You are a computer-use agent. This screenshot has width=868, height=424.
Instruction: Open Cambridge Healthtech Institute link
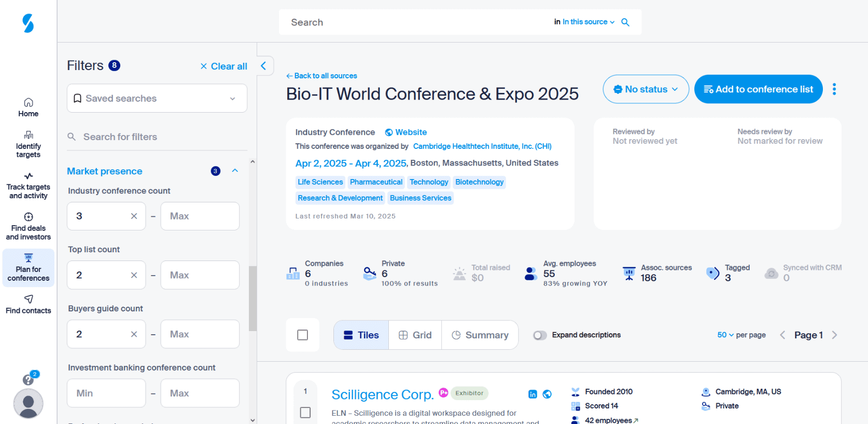pos(482,146)
